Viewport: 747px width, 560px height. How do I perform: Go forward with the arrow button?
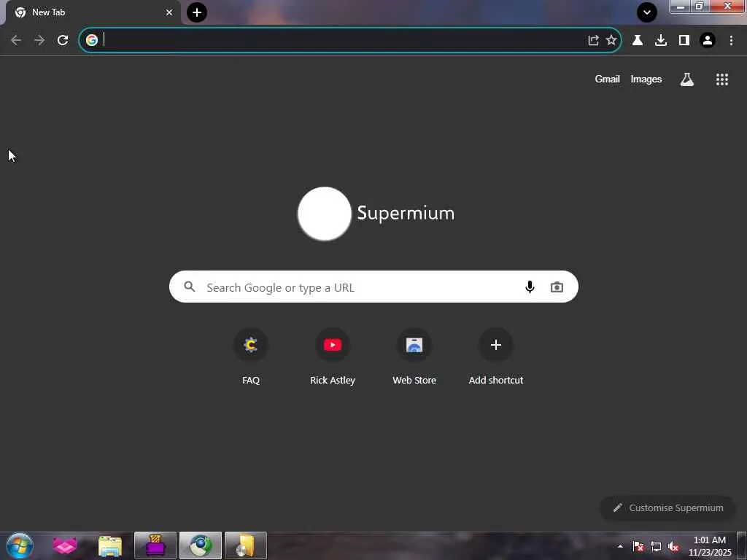pos(39,40)
